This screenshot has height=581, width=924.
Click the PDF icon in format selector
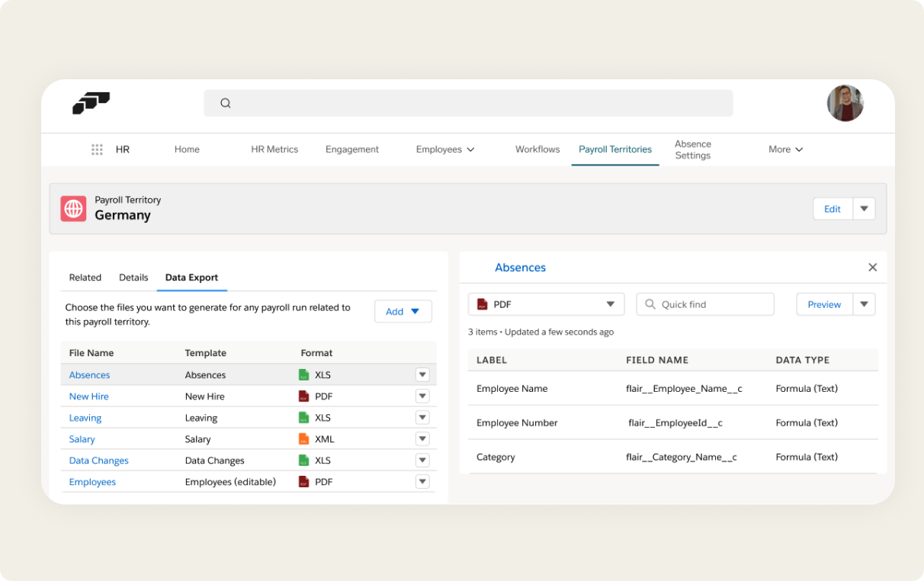point(482,304)
